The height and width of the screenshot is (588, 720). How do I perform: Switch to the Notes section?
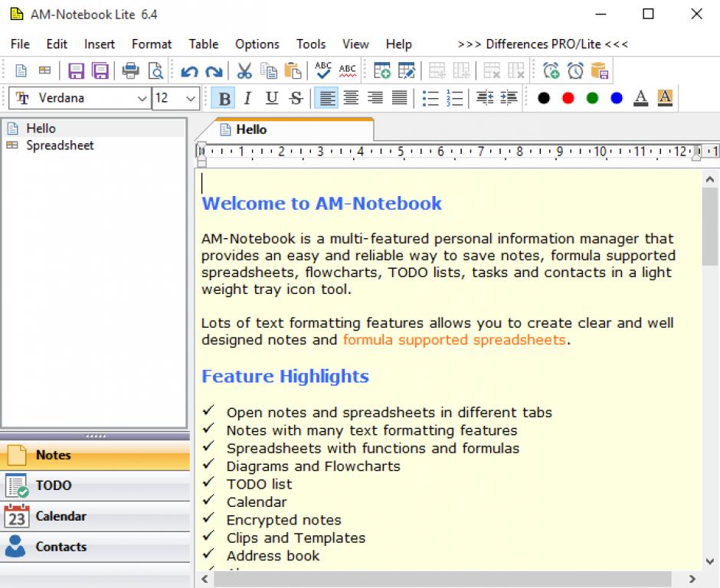(95, 455)
